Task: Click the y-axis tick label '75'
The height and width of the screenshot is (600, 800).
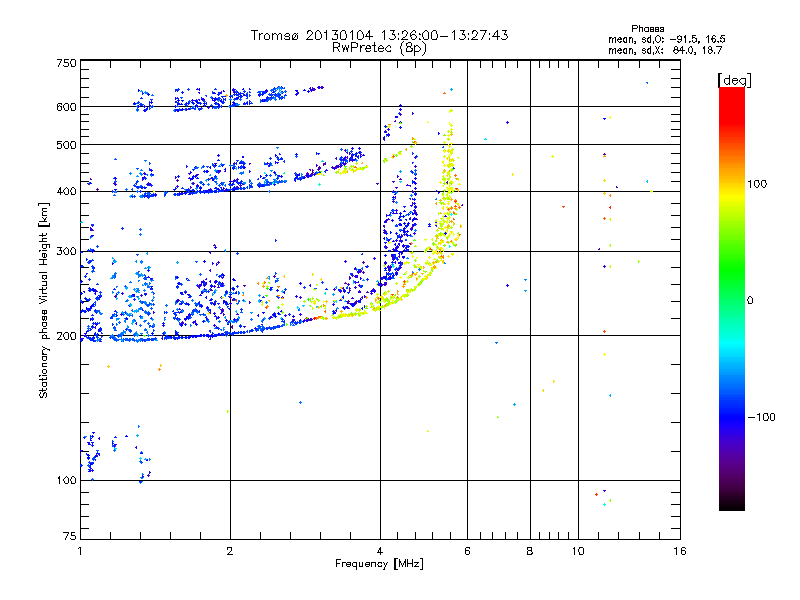Action: [70, 536]
